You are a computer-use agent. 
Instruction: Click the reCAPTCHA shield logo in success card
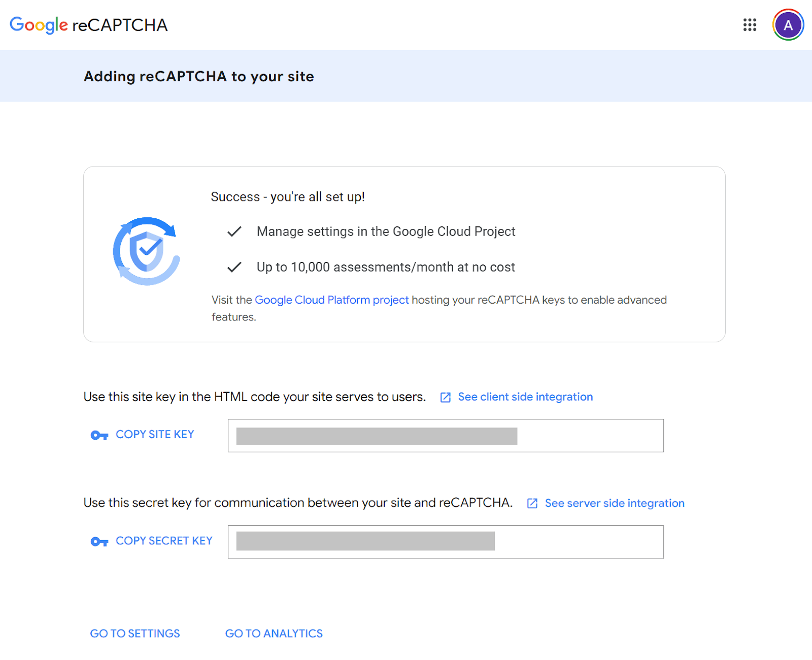147,251
